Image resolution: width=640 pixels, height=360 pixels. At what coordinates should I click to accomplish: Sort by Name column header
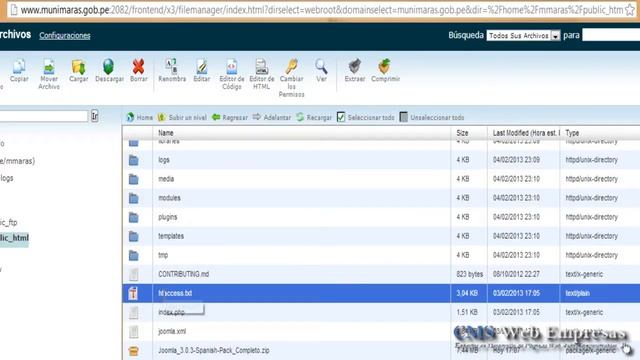pyautogui.click(x=166, y=133)
